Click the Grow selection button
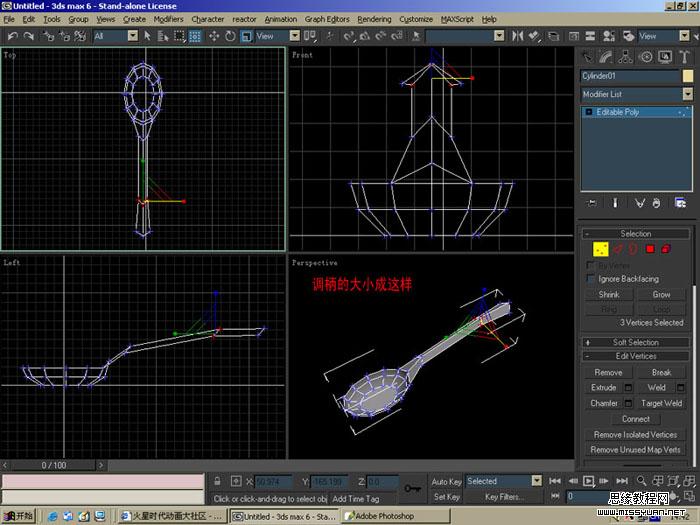 click(661, 295)
